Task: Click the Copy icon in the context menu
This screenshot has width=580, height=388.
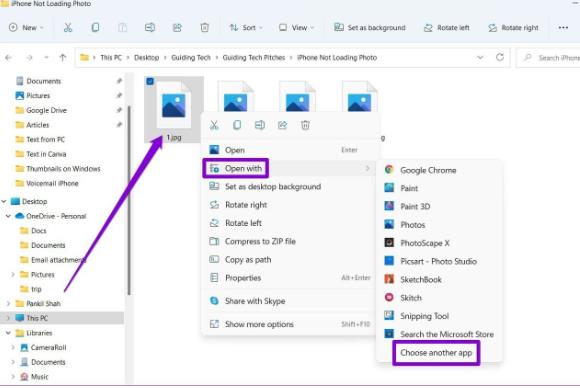Action: click(237, 125)
